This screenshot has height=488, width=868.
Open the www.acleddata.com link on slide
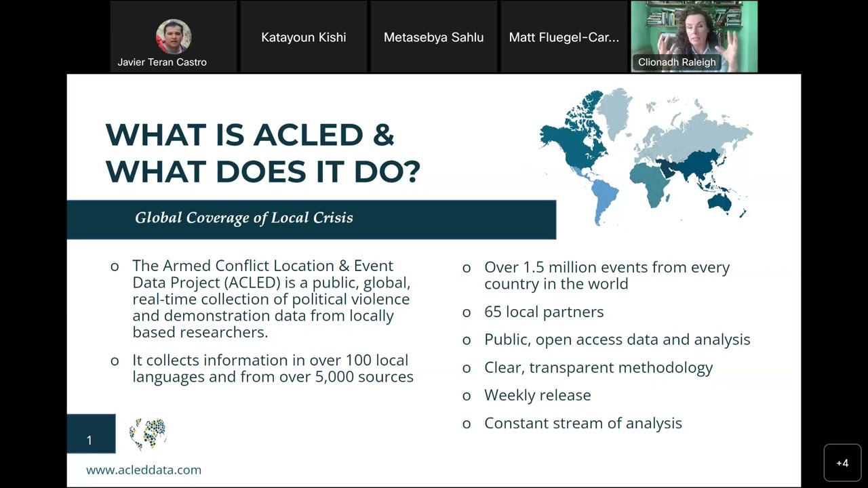pyautogui.click(x=144, y=470)
